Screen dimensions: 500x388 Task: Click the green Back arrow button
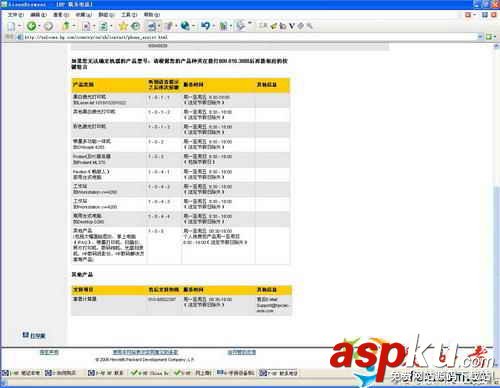(31, 26)
